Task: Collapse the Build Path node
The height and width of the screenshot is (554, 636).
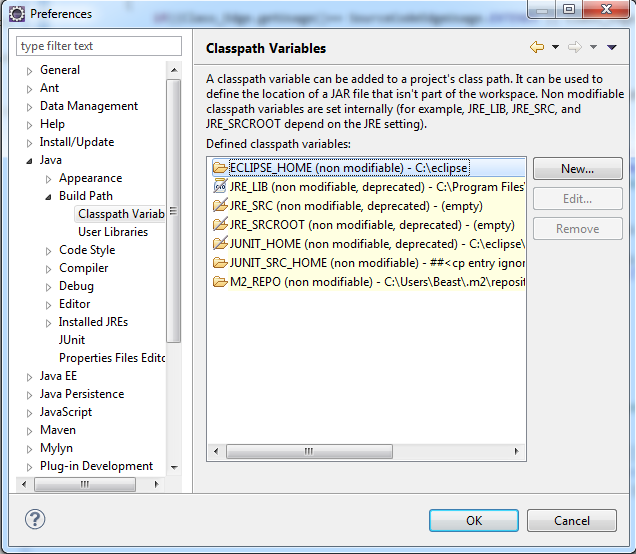Action: click(48, 197)
